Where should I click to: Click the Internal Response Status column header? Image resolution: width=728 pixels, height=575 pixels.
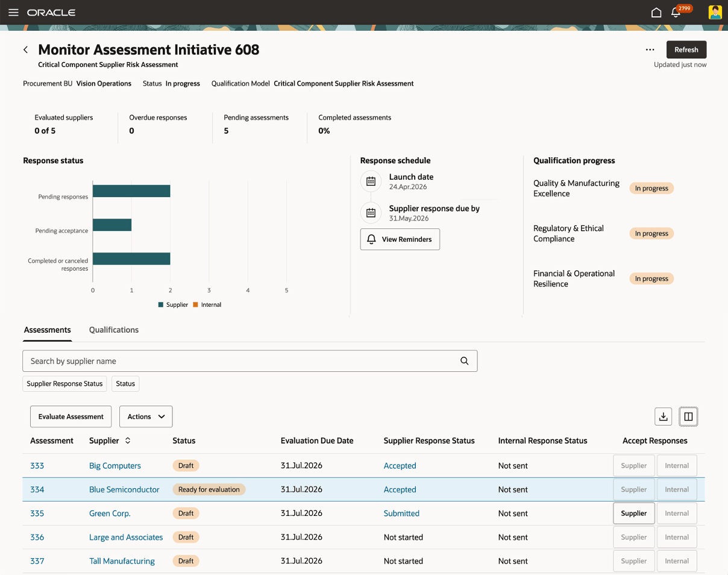coord(542,441)
